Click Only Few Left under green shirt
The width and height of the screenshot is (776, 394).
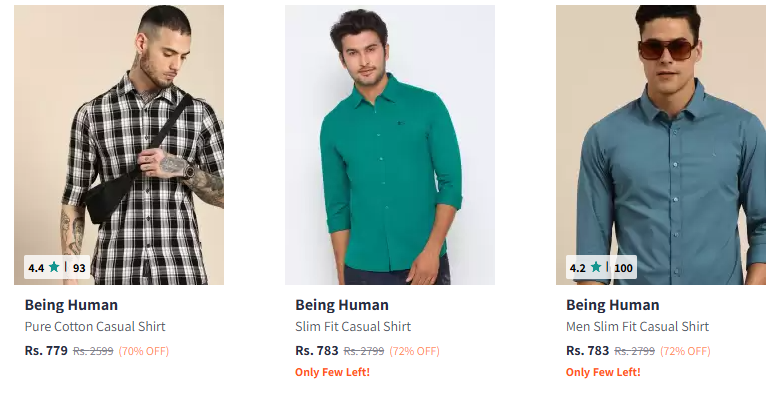click(333, 372)
